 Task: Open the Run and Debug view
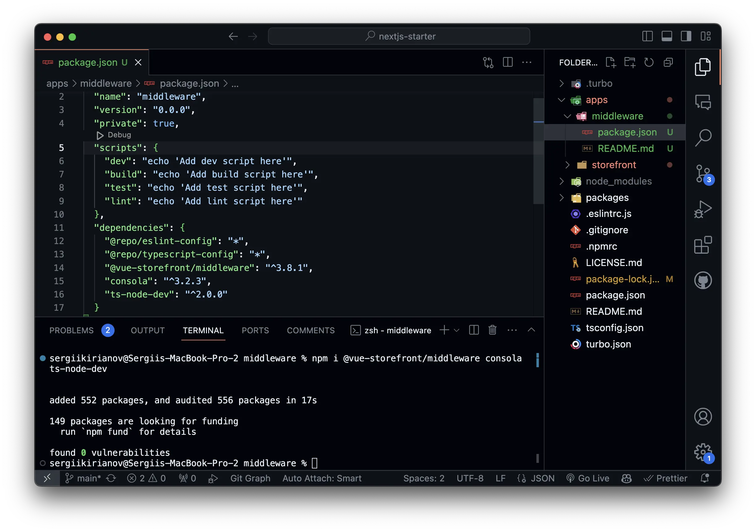tap(703, 209)
